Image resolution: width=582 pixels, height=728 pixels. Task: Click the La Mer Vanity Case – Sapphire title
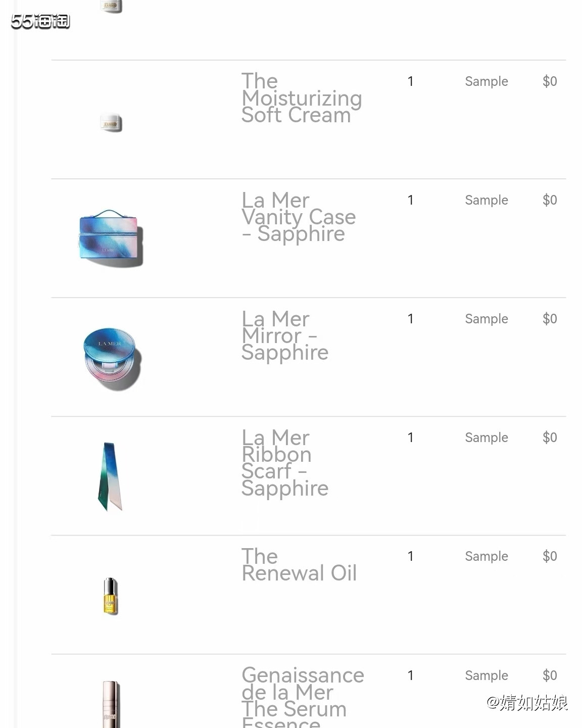click(x=299, y=217)
